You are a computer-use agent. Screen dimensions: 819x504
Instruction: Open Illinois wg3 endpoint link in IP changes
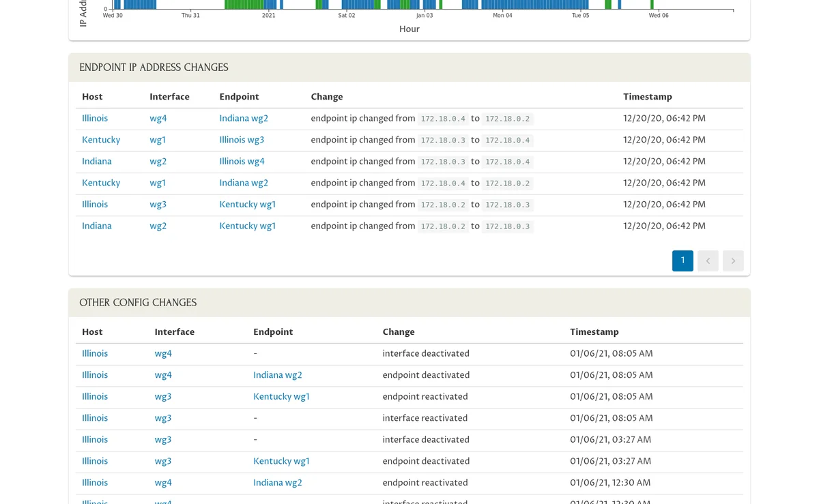(x=242, y=140)
